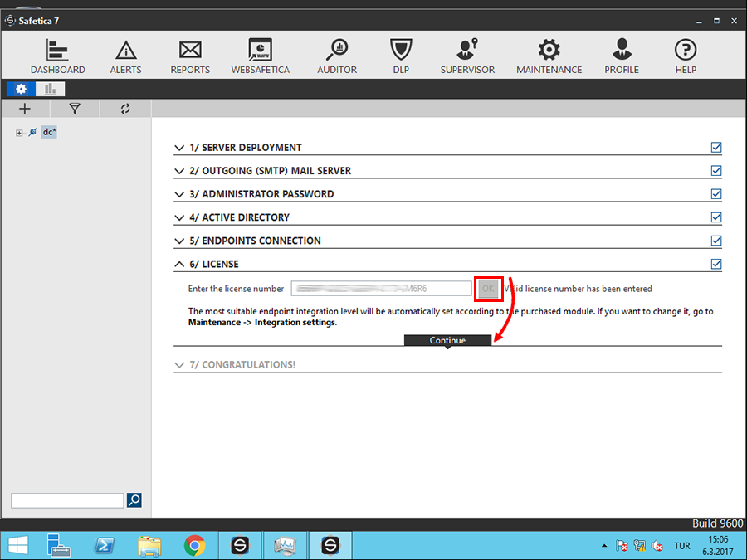Launch PowerShell from the taskbar
Screen dimensions: 747x560
click(105, 545)
